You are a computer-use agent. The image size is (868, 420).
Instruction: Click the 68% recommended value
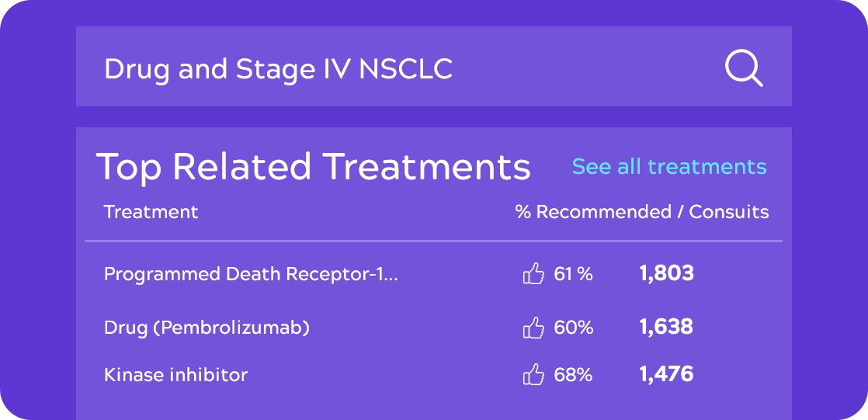[574, 375]
